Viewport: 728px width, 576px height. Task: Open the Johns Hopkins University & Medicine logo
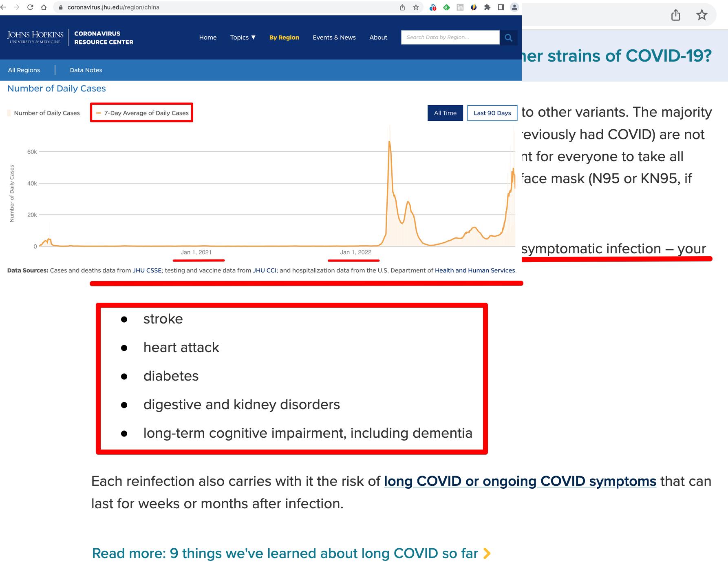point(35,37)
